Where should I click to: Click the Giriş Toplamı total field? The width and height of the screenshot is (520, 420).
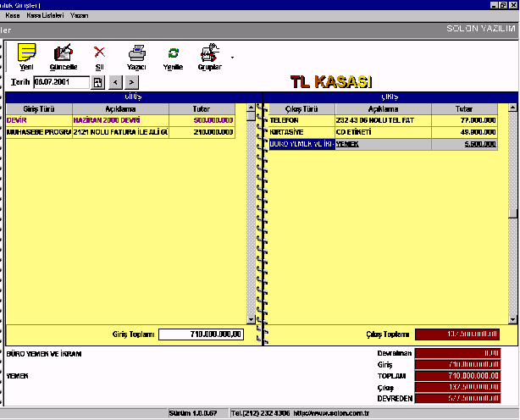coord(202,334)
